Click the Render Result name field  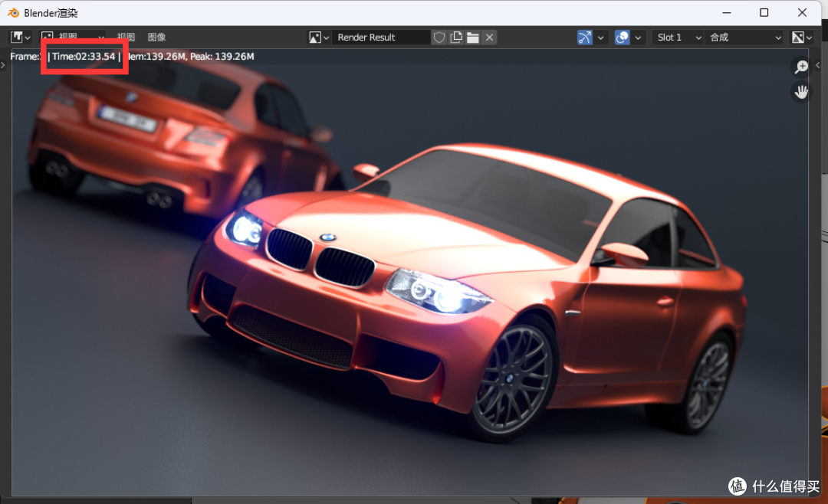click(x=381, y=38)
